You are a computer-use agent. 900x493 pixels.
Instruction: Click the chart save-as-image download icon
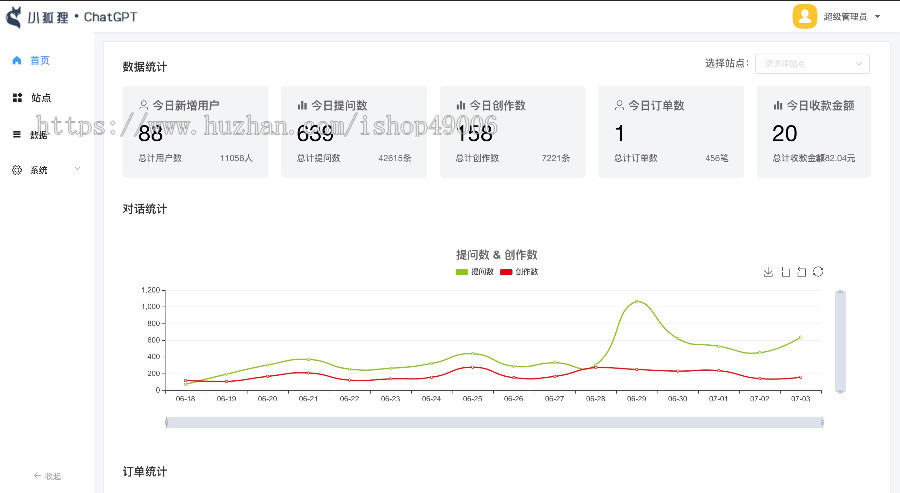(x=768, y=272)
